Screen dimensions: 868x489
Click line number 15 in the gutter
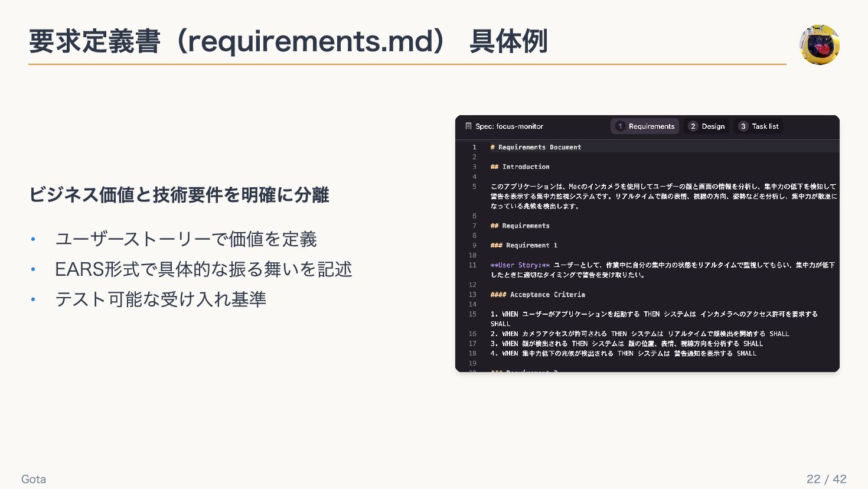(x=472, y=314)
